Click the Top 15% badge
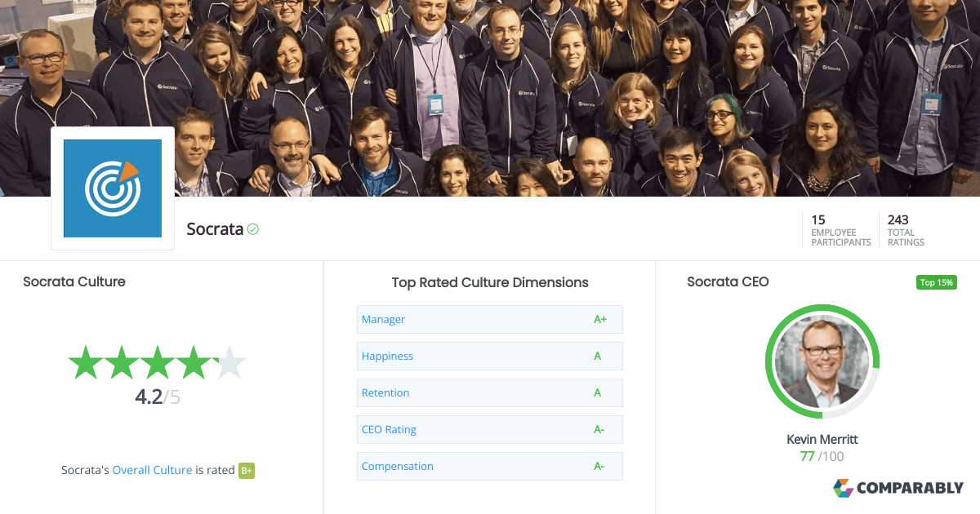Viewport: 980px width, 514px height. 936,282
